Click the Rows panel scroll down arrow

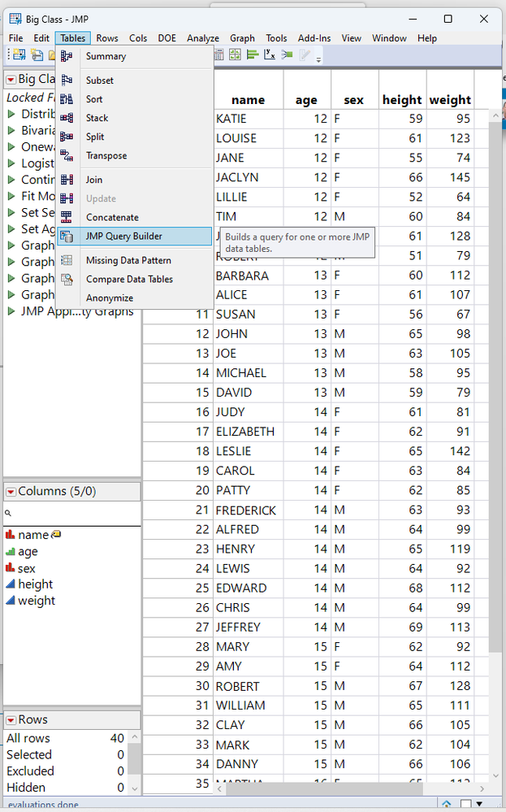point(135,788)
